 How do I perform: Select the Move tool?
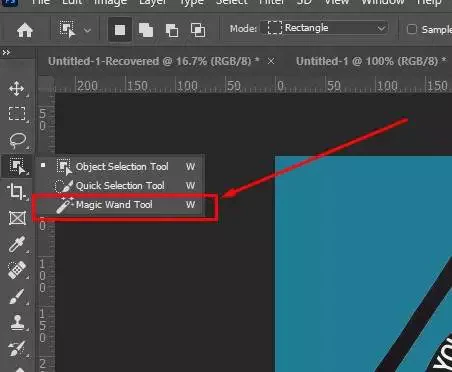17,89
